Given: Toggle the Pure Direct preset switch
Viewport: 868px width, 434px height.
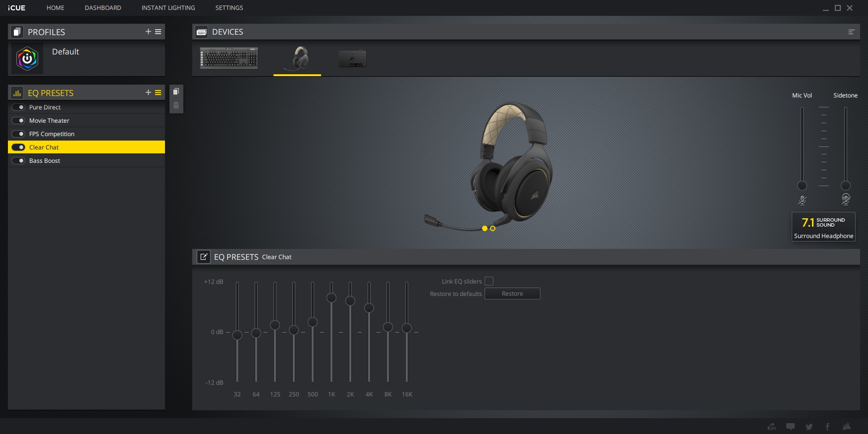Looking at the screenshot, I should pyautogui.click(x=18, y=107).
